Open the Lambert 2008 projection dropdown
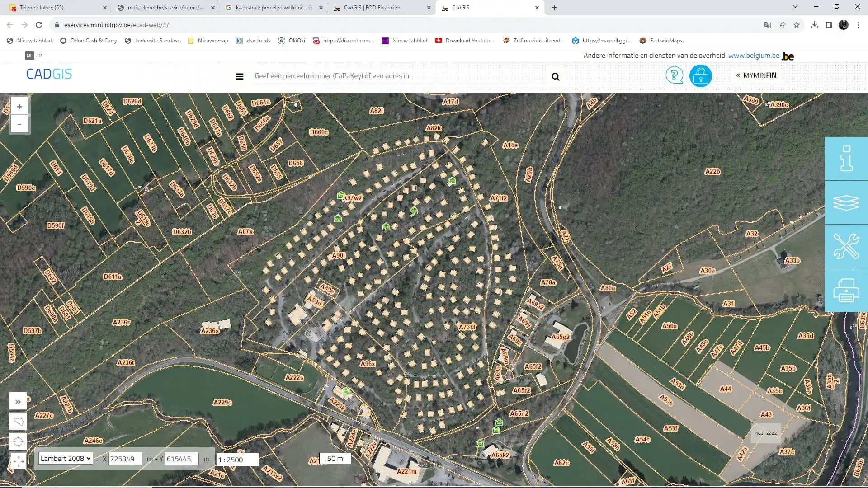The height and width of the screenshot is (488, 868). pos(65,458)
